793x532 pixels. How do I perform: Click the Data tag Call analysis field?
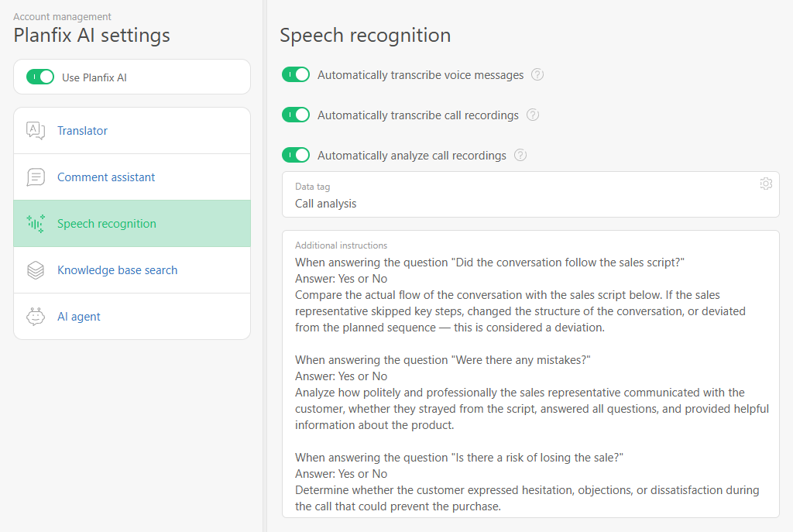[x=530, y=194]
